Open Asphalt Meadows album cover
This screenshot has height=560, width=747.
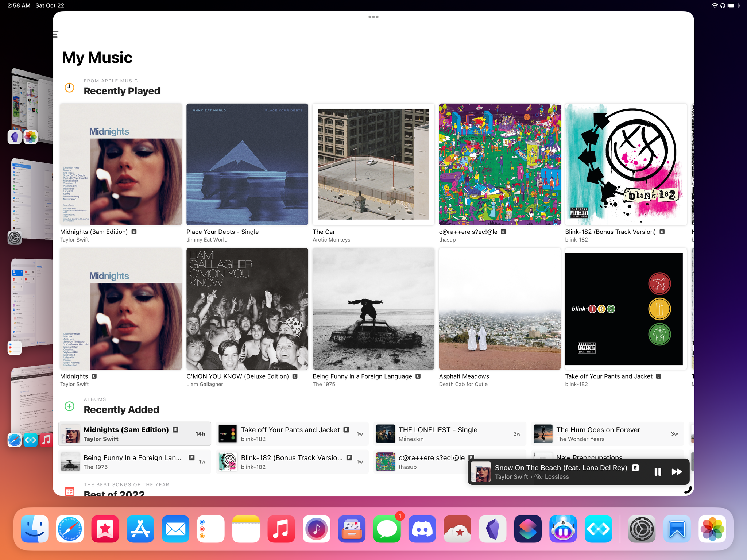(500, 309)
